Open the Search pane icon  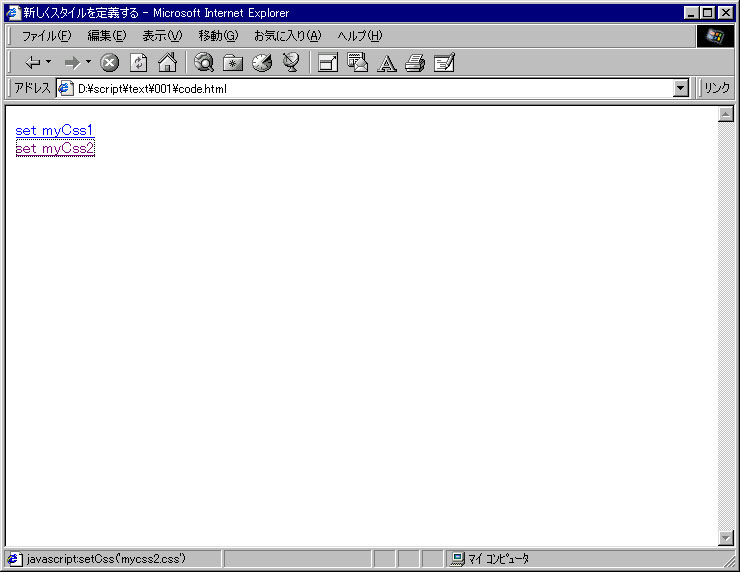coord(204,62)
